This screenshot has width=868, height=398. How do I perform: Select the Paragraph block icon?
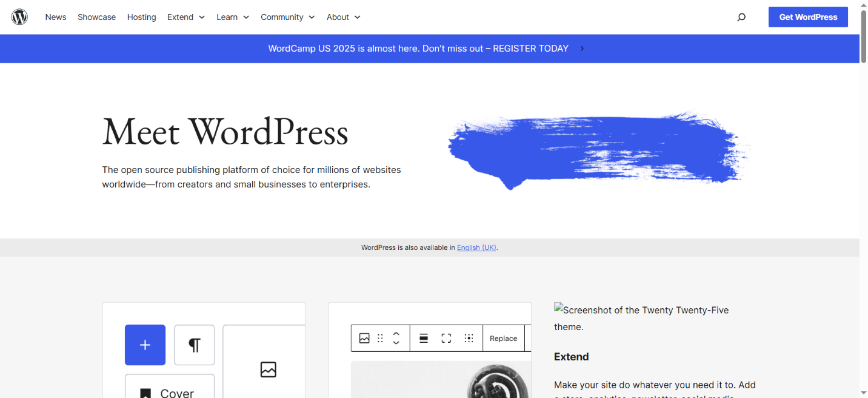(194, 345)
